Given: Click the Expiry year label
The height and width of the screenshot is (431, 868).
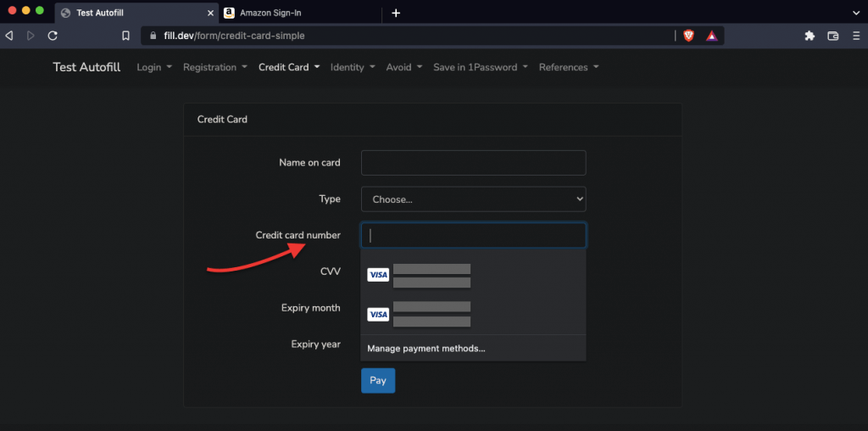Looking at the screenshot, I should pos(315,344).
